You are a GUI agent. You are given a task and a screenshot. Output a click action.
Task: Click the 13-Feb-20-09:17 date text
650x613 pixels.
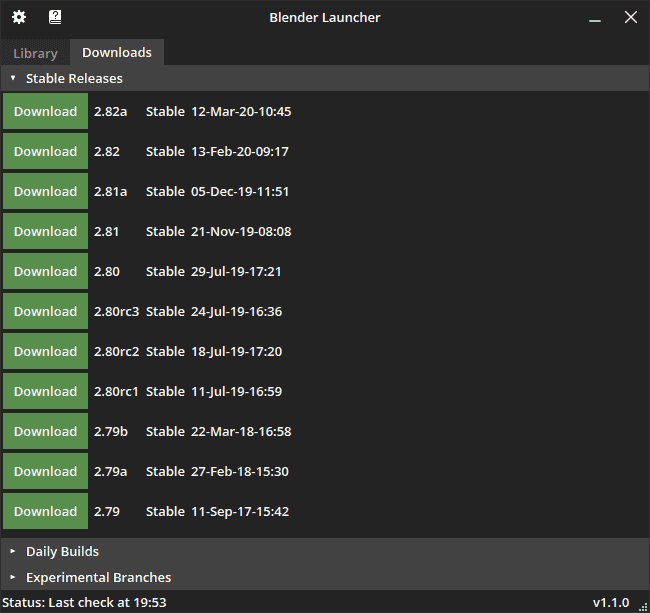[240, 152]
